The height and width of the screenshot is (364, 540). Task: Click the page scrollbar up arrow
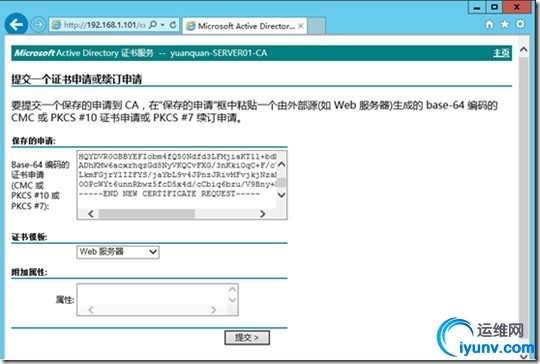(524, 50)
